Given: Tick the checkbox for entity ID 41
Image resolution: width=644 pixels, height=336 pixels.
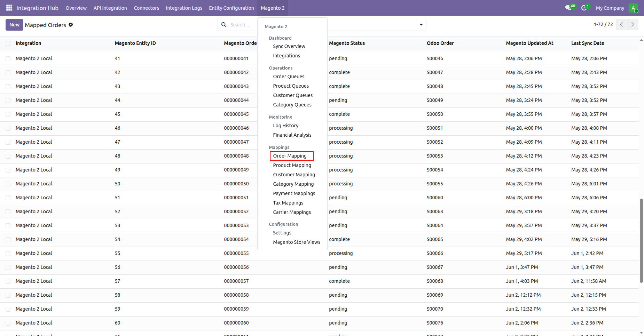Looking at the screenshot, I should point(8,59).
